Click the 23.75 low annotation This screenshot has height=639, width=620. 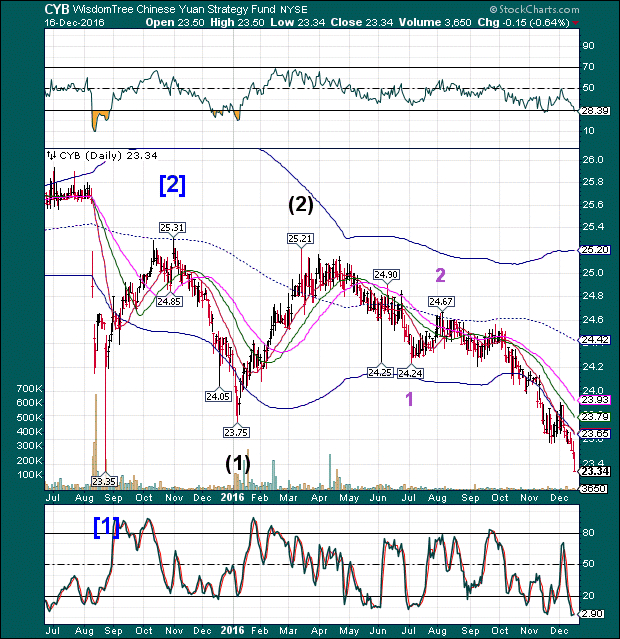[236, 433]
